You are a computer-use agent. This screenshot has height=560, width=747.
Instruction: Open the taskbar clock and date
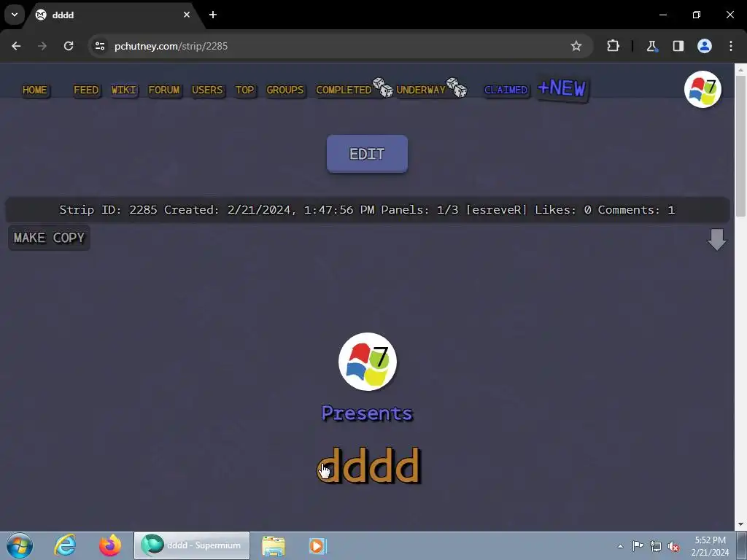coord(710,546)
